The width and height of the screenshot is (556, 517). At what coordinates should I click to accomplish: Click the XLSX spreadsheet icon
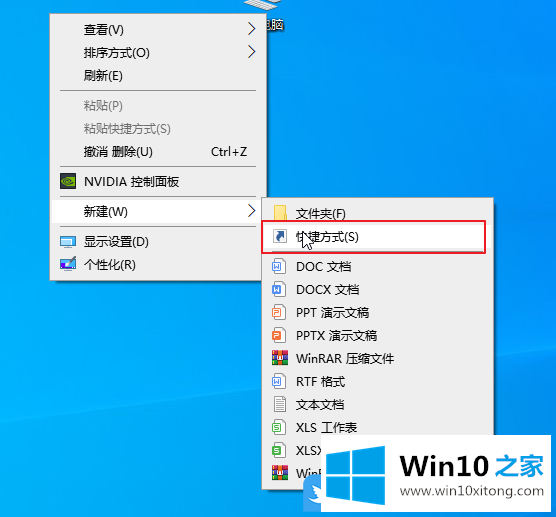tap(279, 450)
